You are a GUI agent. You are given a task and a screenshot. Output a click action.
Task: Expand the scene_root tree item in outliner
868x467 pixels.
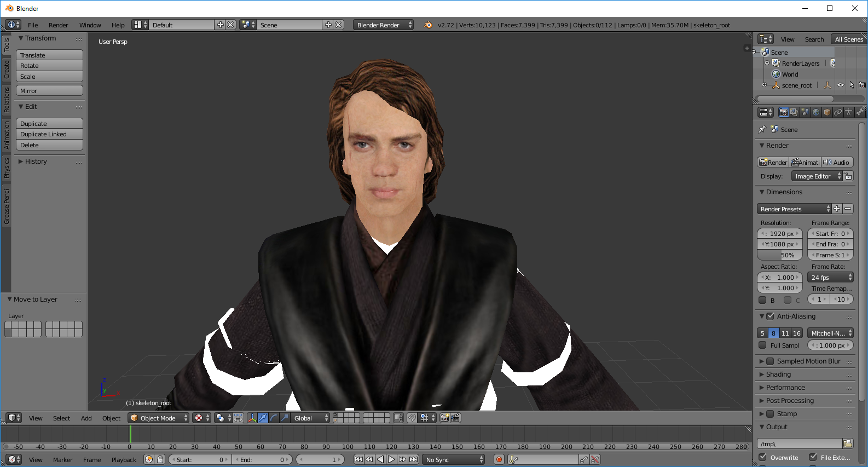765,85
